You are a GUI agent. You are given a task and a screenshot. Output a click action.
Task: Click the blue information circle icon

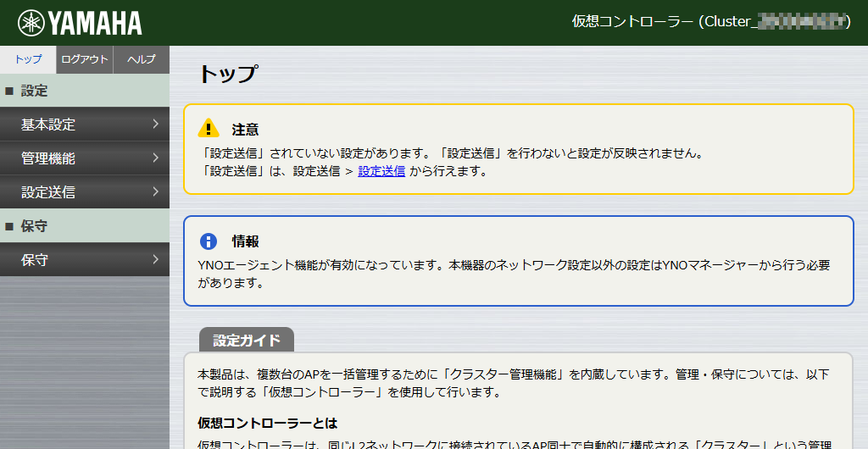click(x=209, y=241)
